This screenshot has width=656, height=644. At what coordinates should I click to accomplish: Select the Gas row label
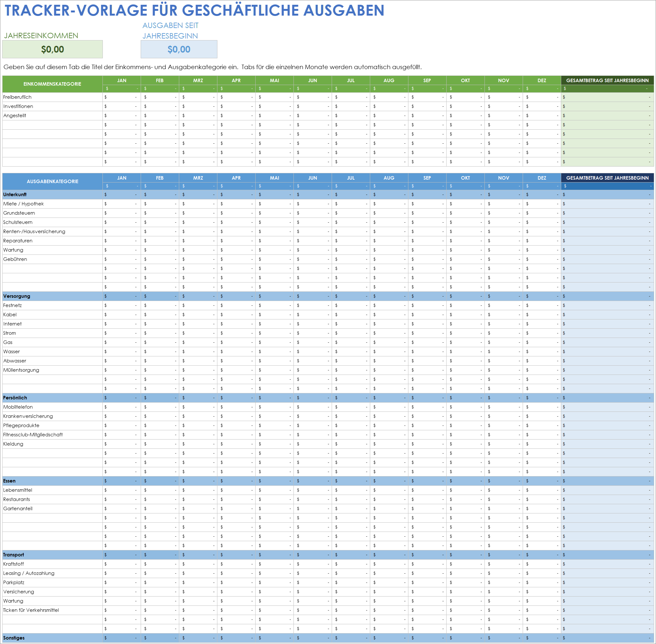(x=53, y=342)
